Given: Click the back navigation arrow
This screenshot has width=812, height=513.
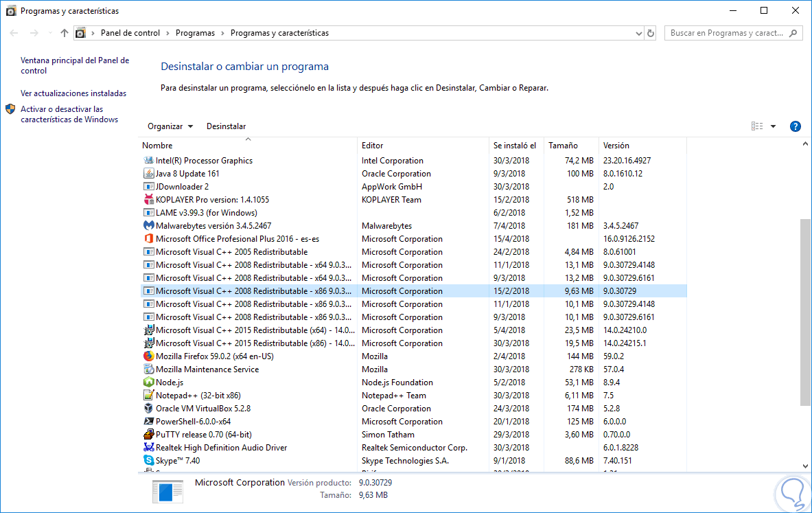Looking at the screenshot, I should [x=14, y=33].
